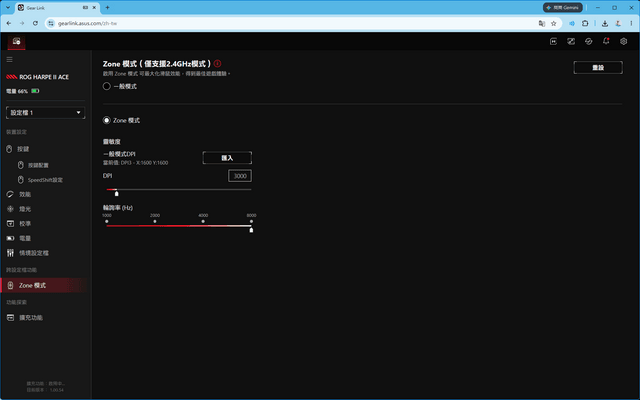640x400 pixels.
Task: Set polling rate to 2000 Hz dot
Action: coord(155,221)
